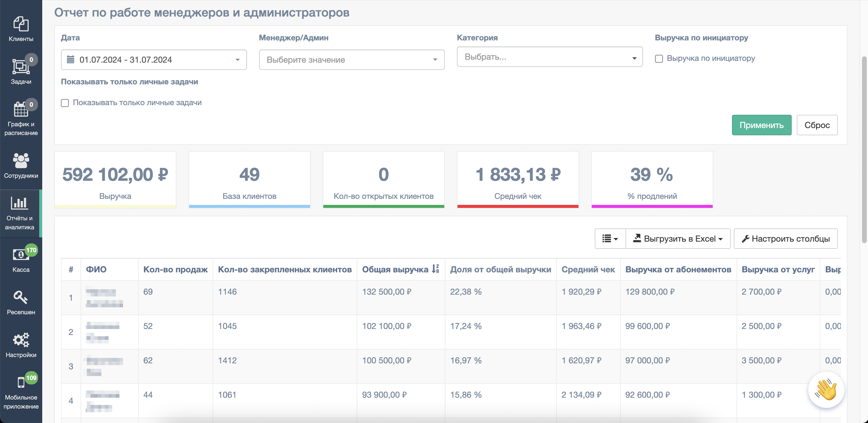Screen dimensions: 868x423
Task: Click Кол-во открытых клиентов card
Action: point(383,179)
